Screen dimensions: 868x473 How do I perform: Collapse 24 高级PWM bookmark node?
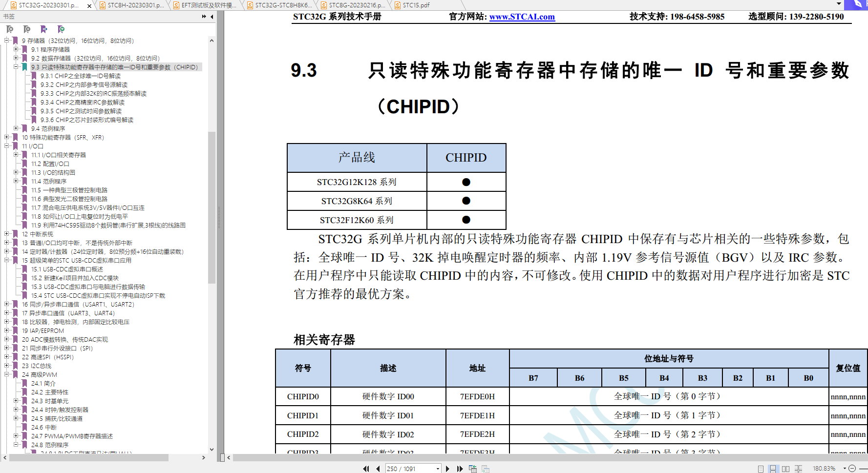pyautogui.click(x=6, y=374)
